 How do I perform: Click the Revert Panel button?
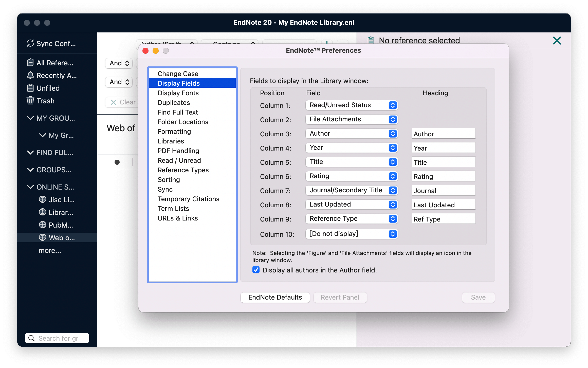tap(340, 297)
